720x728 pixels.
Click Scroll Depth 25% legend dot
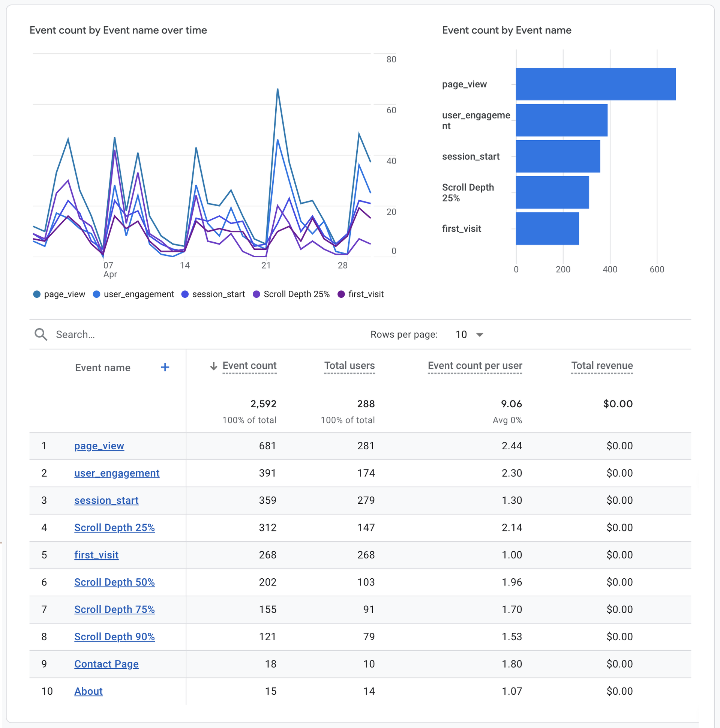tap(256, 294)
